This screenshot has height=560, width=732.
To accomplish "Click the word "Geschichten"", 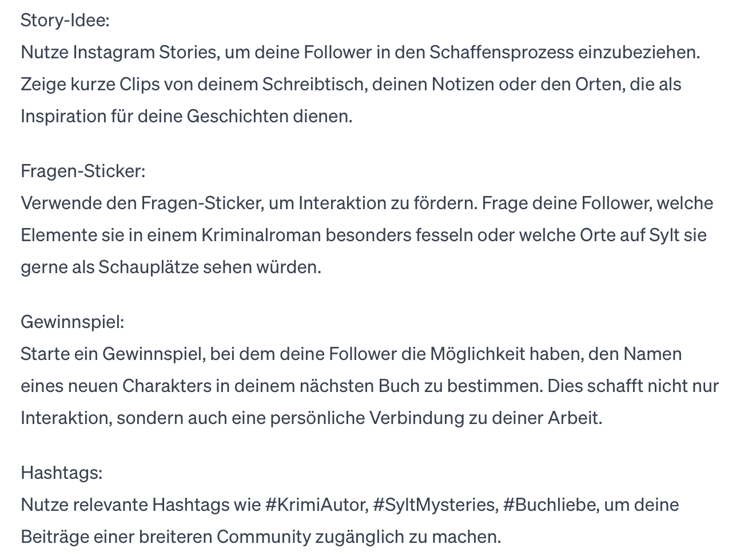I will pyautogui.click(x=237, y=117).
